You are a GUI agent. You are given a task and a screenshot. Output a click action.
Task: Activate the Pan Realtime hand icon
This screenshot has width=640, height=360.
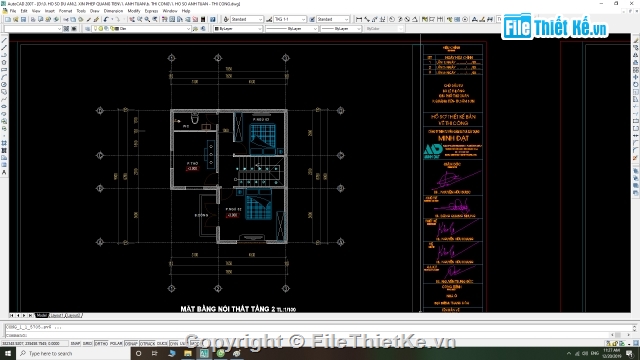coord(132,19)
